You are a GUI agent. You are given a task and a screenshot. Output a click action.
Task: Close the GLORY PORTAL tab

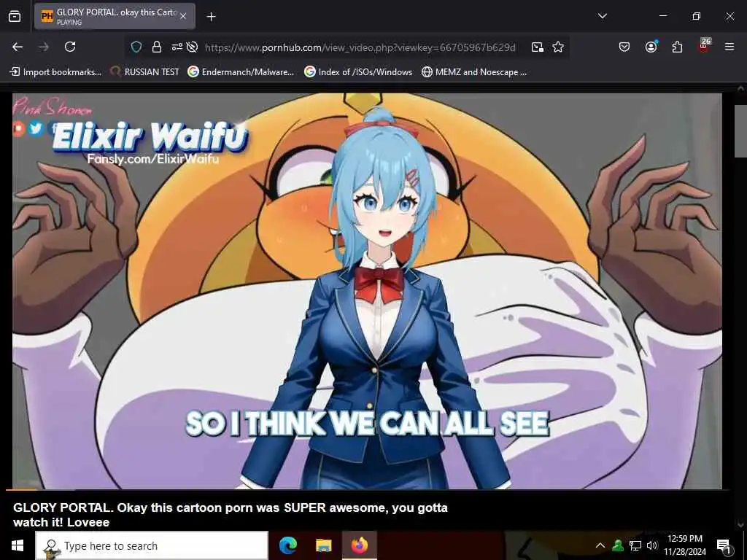[x=183, y=16]
